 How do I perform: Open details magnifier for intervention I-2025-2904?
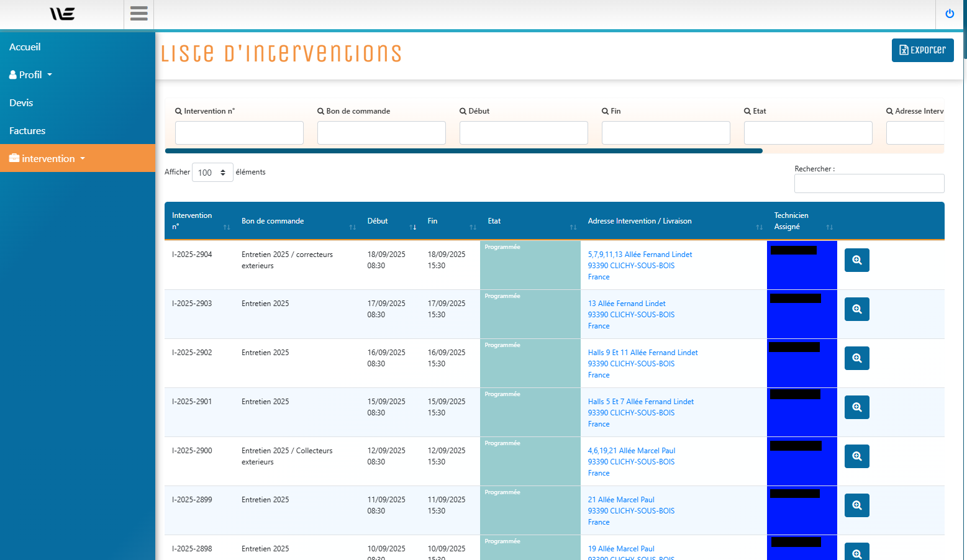[x=856, y=260]
